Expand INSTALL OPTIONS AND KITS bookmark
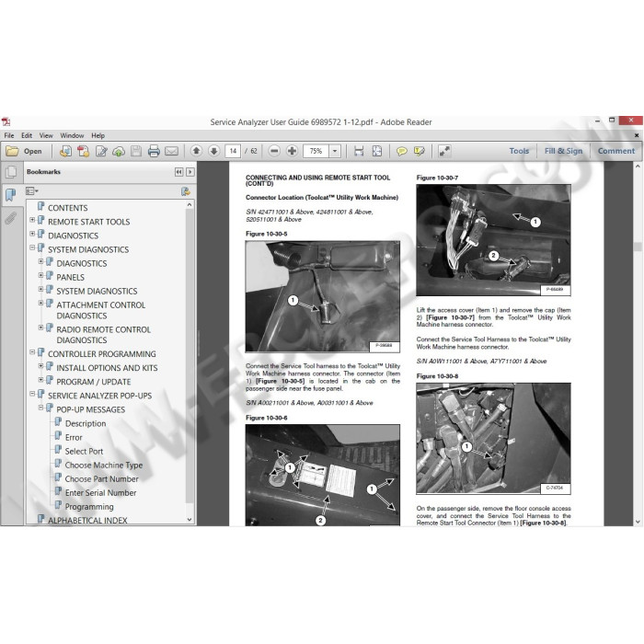 click(x=40, y=366)
